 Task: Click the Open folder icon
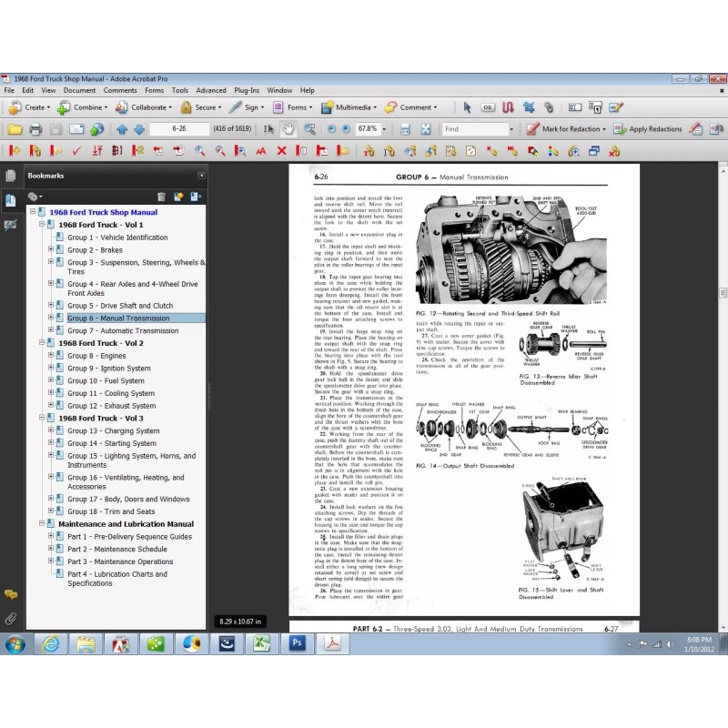(x=15, y=129)
